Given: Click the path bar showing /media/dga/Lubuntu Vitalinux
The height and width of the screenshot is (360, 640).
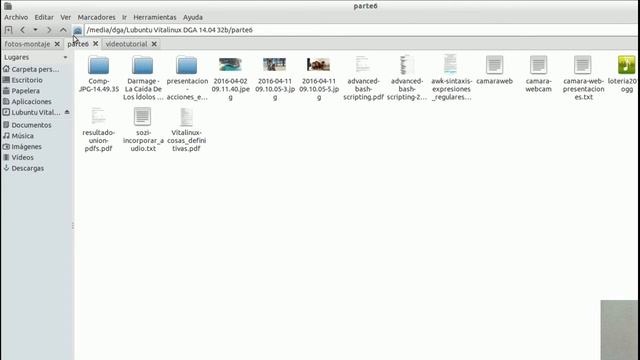Looking at the screenshot, I should [x=361, y=30].
